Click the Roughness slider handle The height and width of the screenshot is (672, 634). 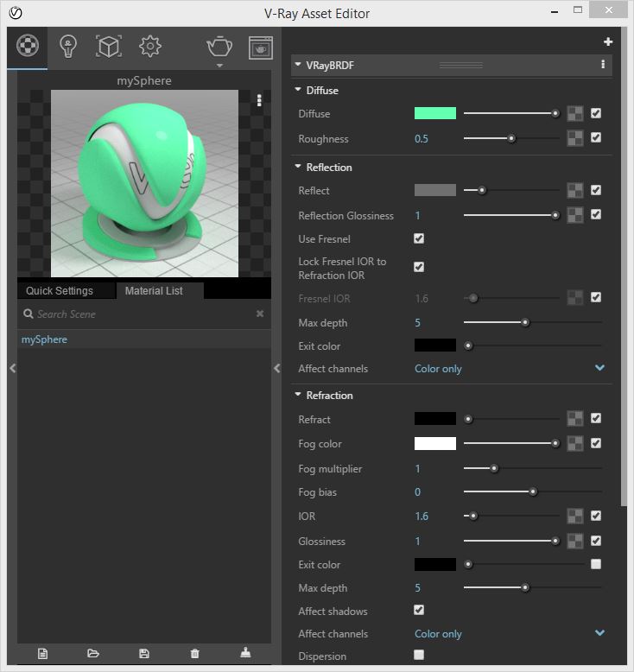point(511,138)
